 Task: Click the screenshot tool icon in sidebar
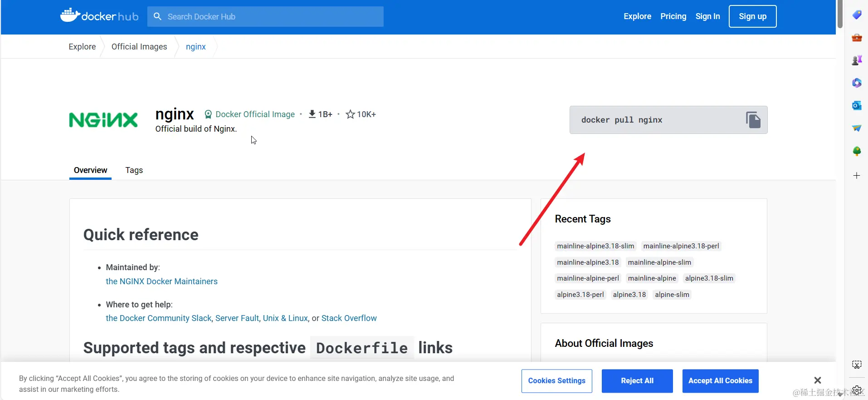point(857,365)
